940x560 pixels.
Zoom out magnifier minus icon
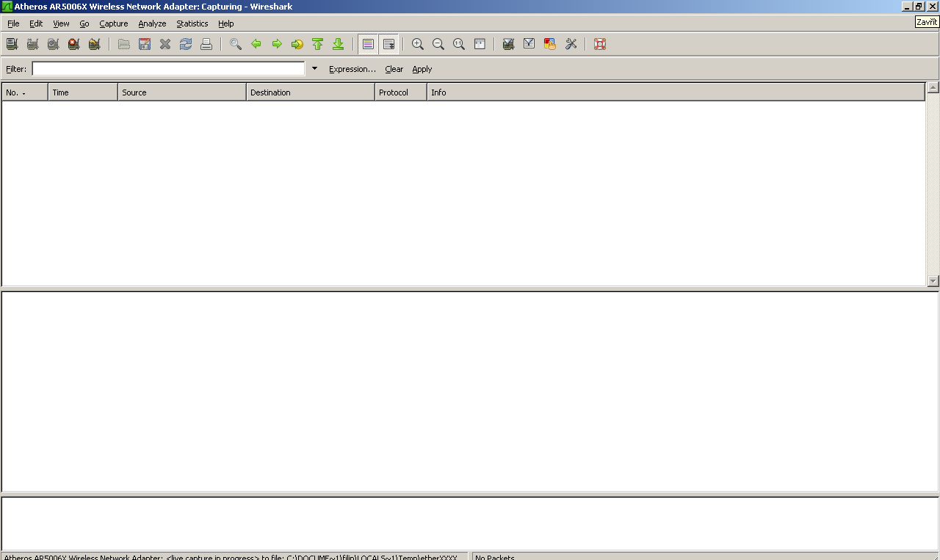coord(438,44)
